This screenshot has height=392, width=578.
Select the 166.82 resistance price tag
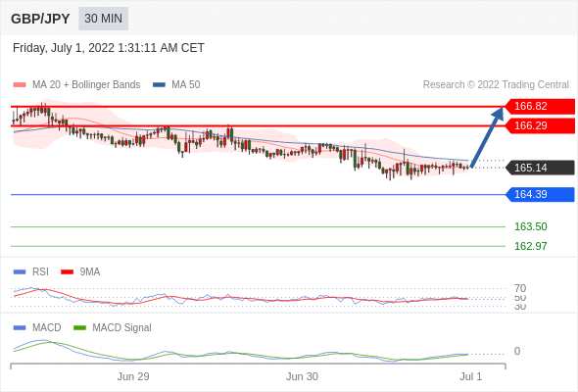(x=540, y=106)
